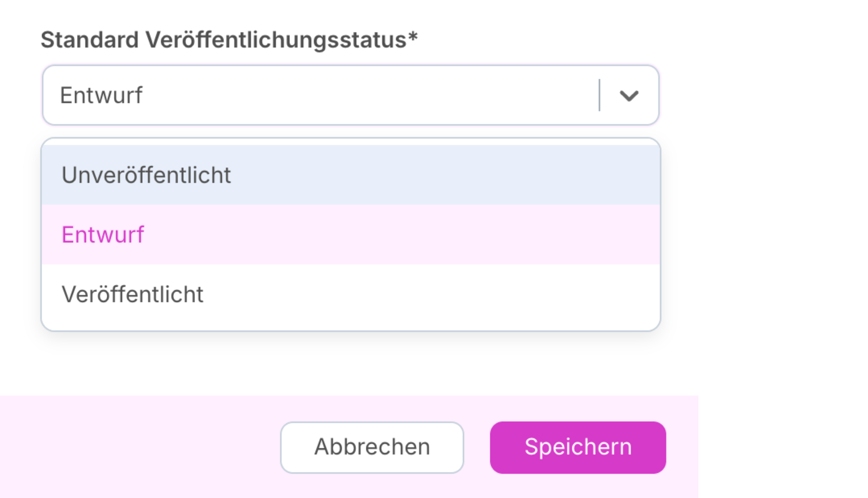Click the Standard Veröffentlichungsstatus field label
This screenshot has height=498, width=868.
tap(229, 40)
